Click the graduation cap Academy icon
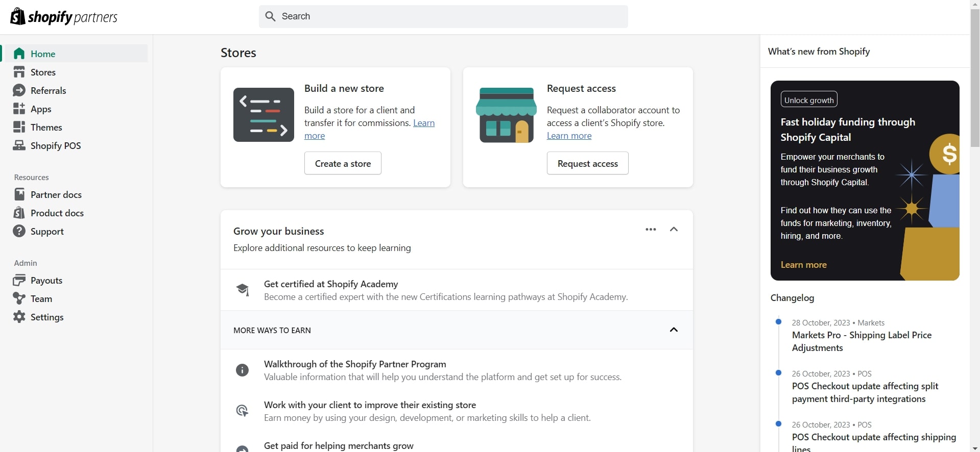980x452 pixels. tap(243, 290)
